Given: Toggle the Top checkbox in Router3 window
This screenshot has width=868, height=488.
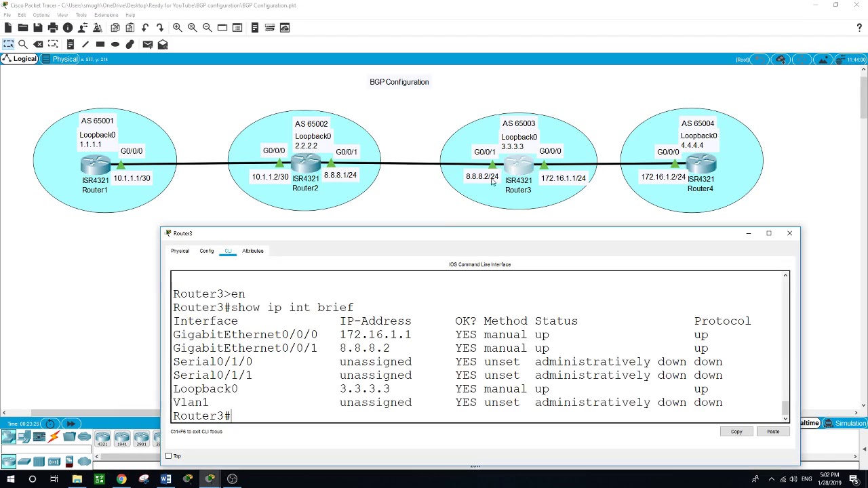Looking at the screenshot, I should point(169,456).
